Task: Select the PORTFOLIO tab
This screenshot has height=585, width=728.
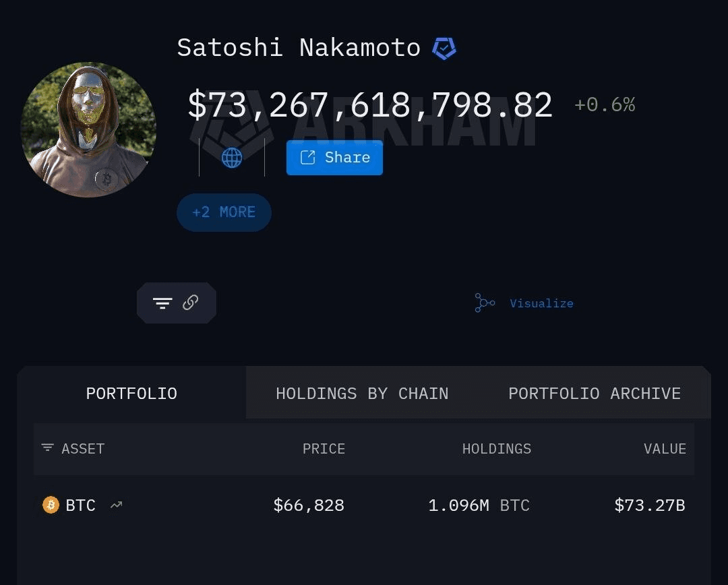Action: click(131, 394)
